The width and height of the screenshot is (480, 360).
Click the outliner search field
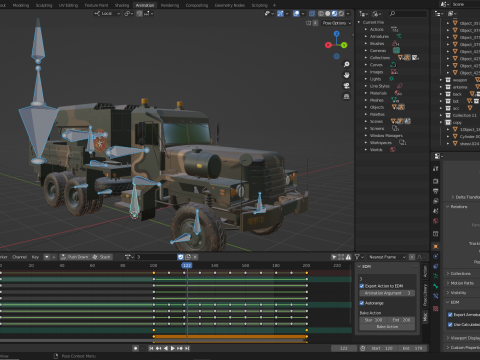[407, 14]
